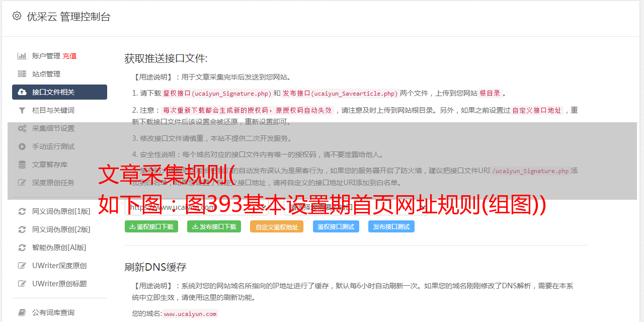
Task: Open UWriter深度原创 in sidebar
Action: click(x=59, y=266)
